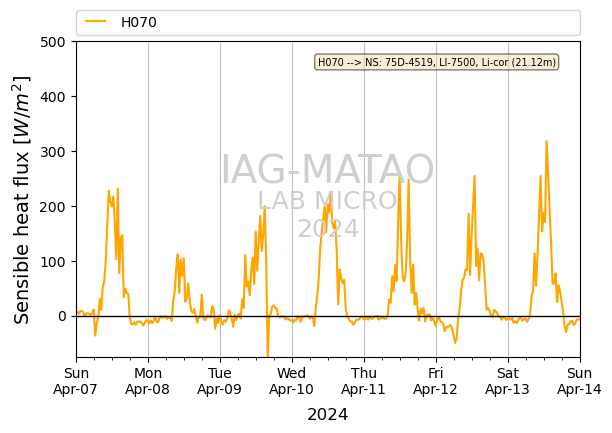This screenshot has height=433, width=612.
Task: Click the 200 y-axis tick label
Action: point(53,207)
